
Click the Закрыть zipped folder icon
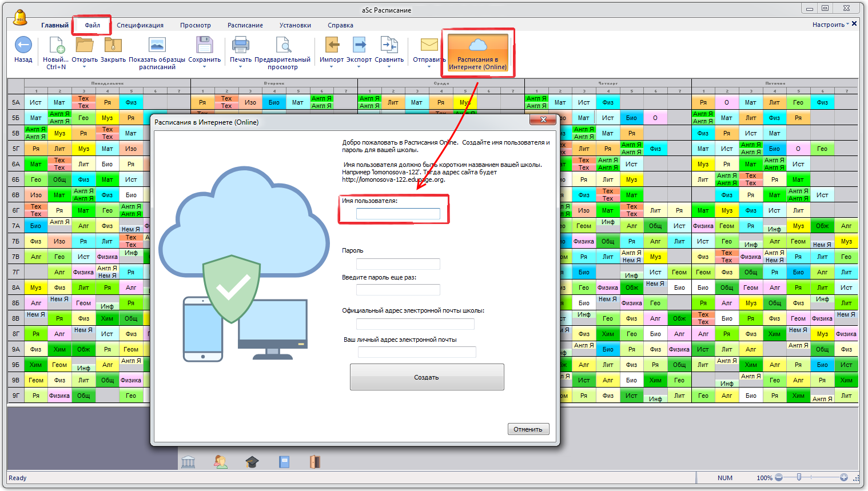[113, 45]
